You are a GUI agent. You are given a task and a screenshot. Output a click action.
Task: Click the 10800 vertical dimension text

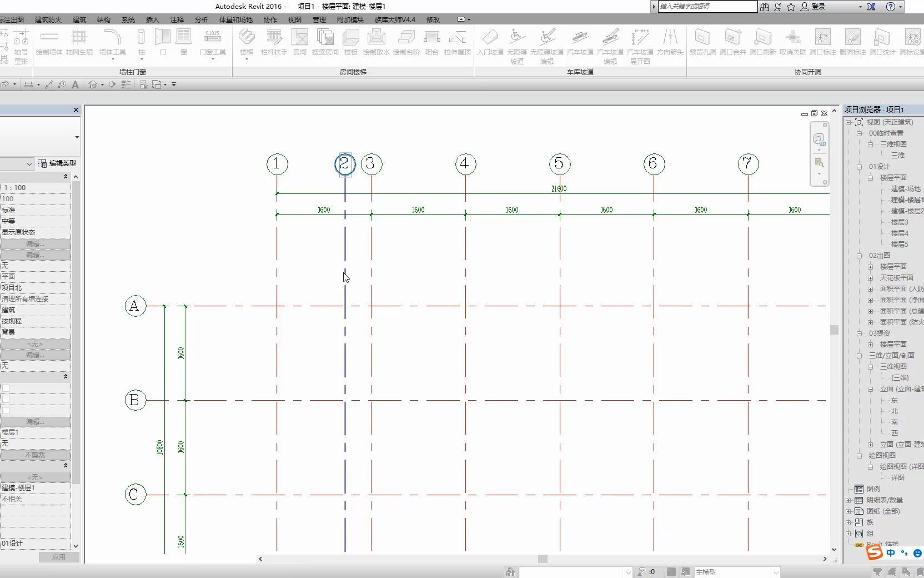(x=160, y=447)
